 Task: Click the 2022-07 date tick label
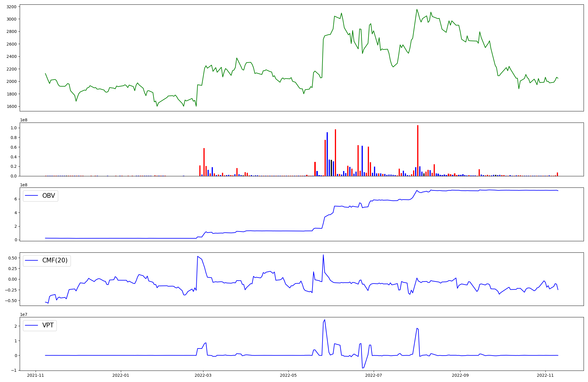click(373, 375)
